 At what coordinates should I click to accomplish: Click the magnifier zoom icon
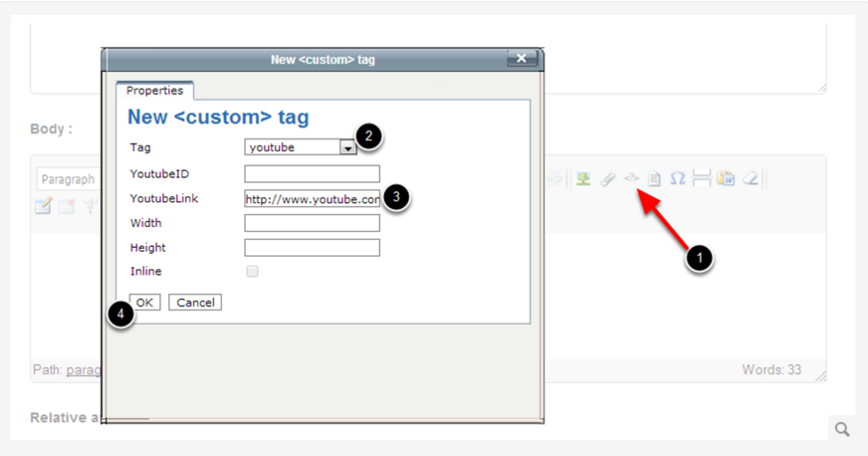pyautogui.click(x=842, y=429)
